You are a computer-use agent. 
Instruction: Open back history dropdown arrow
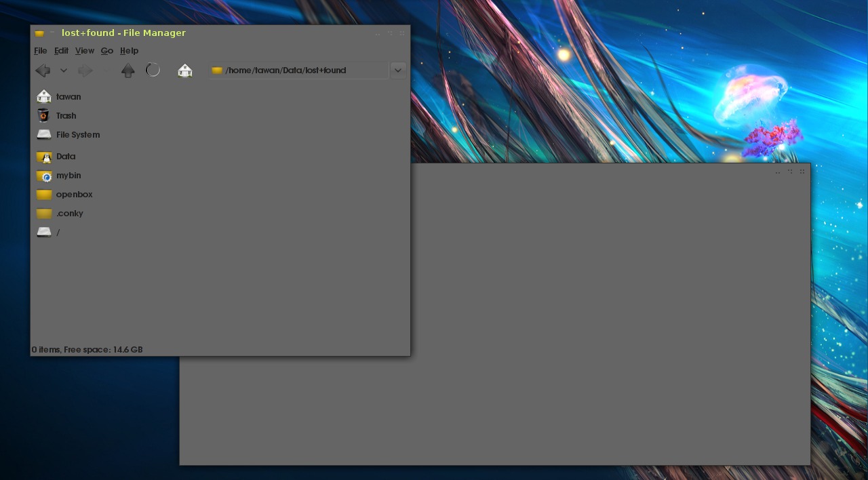(x=64, y=71)
